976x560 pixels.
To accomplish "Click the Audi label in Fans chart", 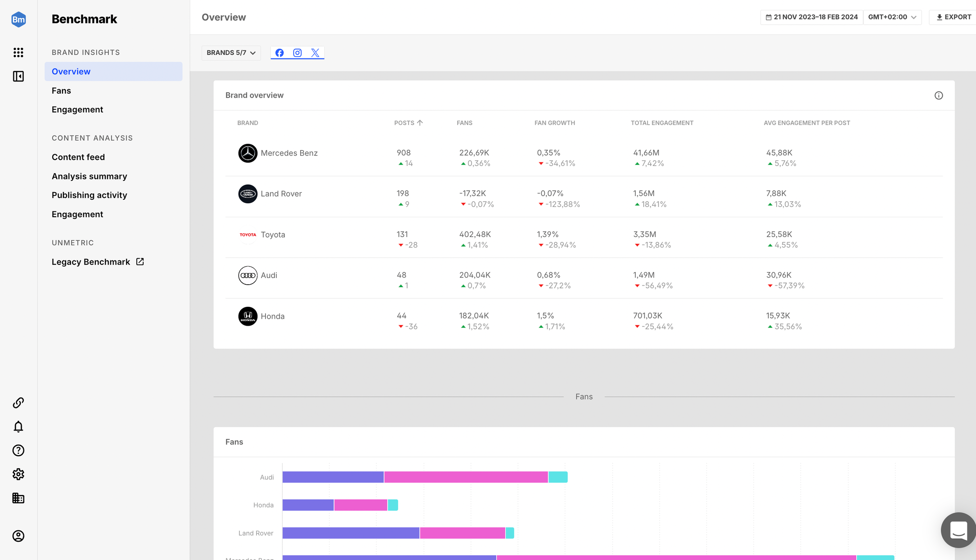I will click(267, 477).
